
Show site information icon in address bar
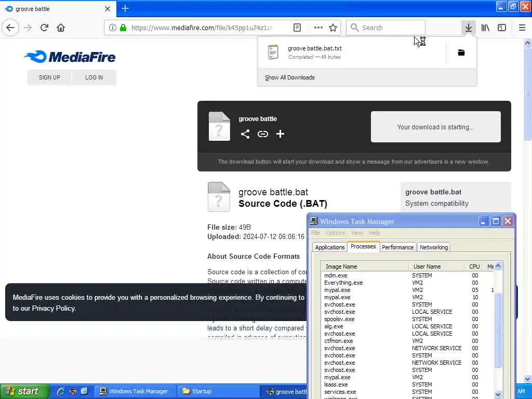pyautogui.click(x=113, y=28)
